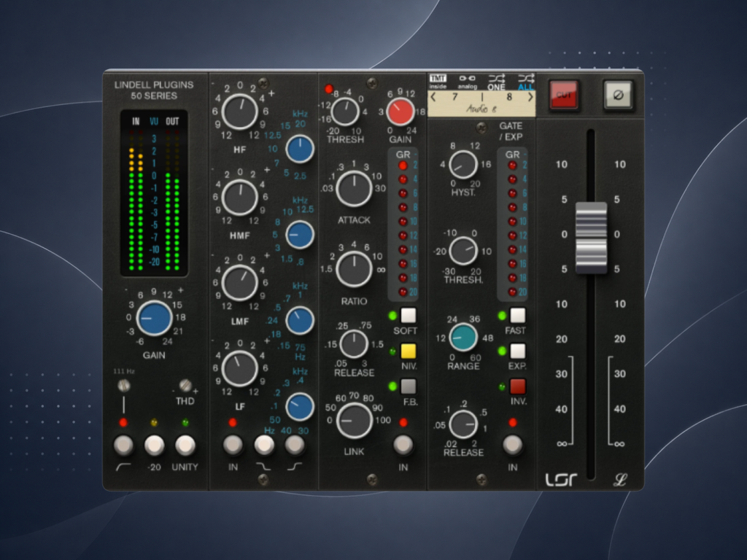Toggle the gate FAST button

click(x=518, y=315)
